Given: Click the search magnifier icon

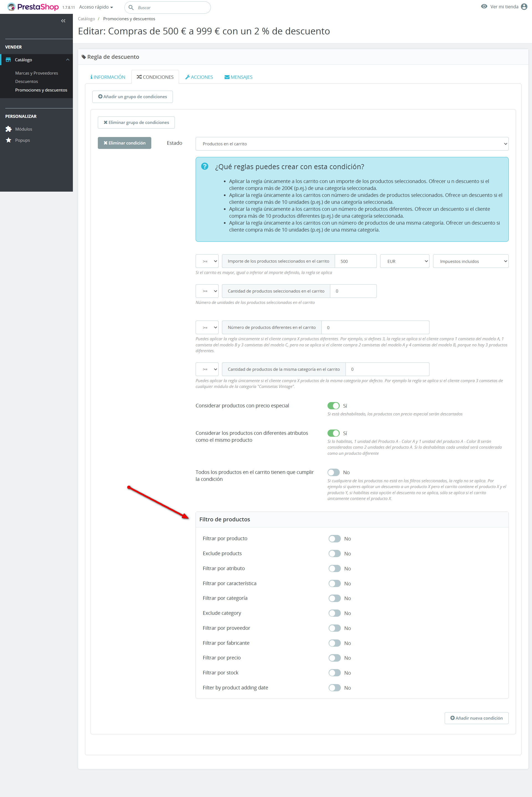Looking at the screenshot, I should pyautogui.click(x=131, y=7).
